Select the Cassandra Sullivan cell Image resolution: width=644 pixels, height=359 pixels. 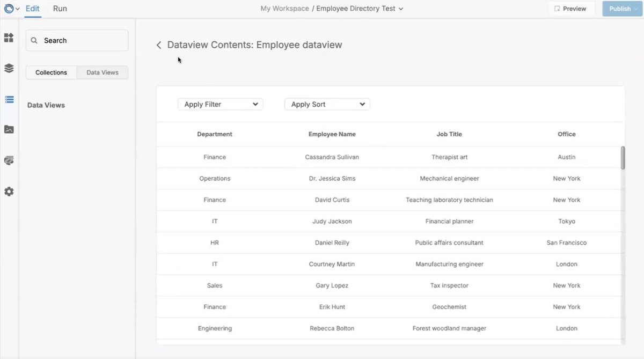click(332, 157)
